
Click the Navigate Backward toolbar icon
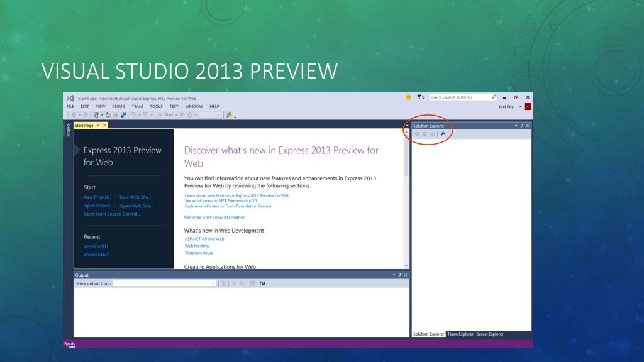[x=74, y=115]
